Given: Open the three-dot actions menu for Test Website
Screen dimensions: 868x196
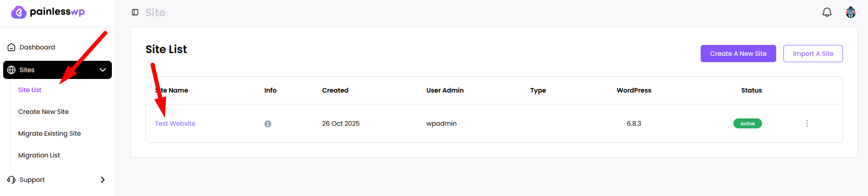Looking at the screenshot, I should tap(807, 123).
